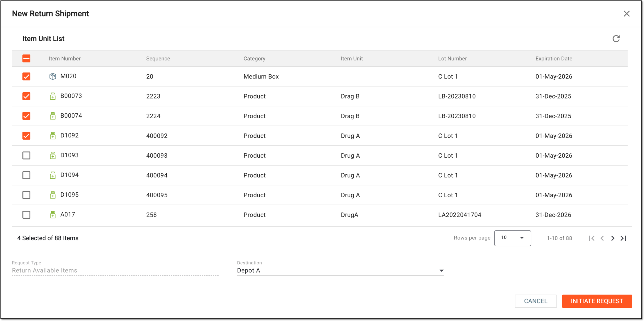The width and height of the screenshot is (644, 321).
Task: Click the product icon beside D1094
Action: tap(53, 175)
